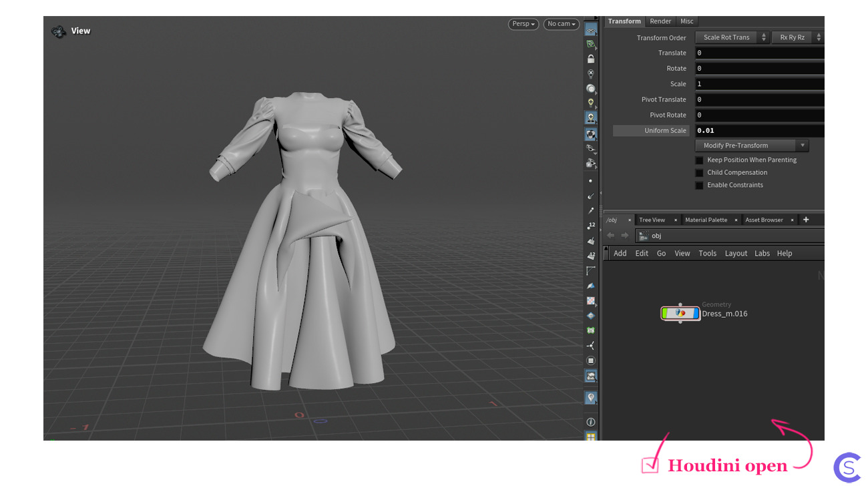Open the Add menu in network editor
Screen dimensions: 868x488
point(620,253)
